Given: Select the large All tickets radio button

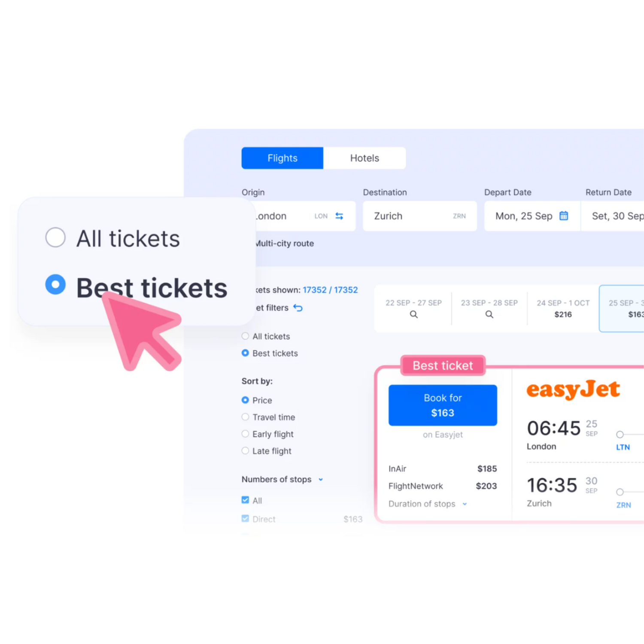Looking at the screenshot, I should point(55,237).
